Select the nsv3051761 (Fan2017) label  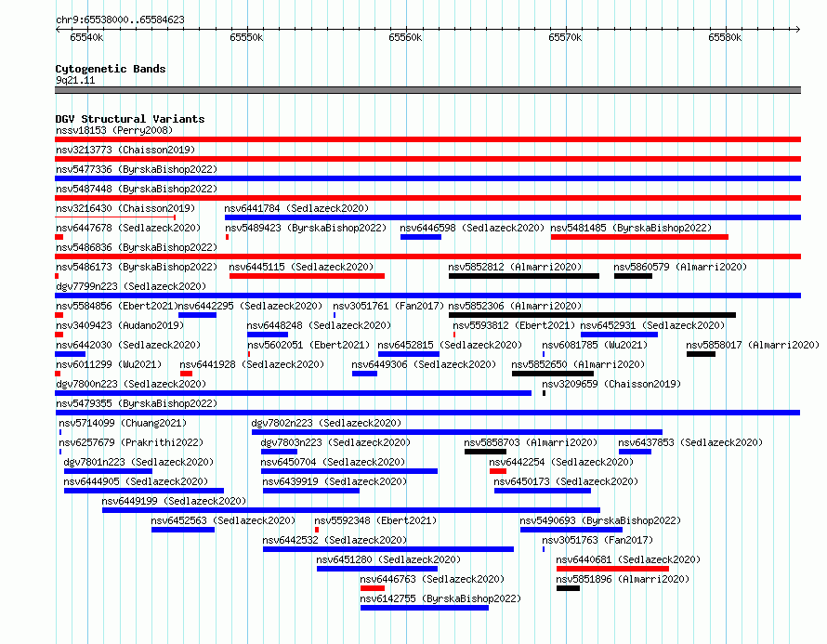point(388,306)
